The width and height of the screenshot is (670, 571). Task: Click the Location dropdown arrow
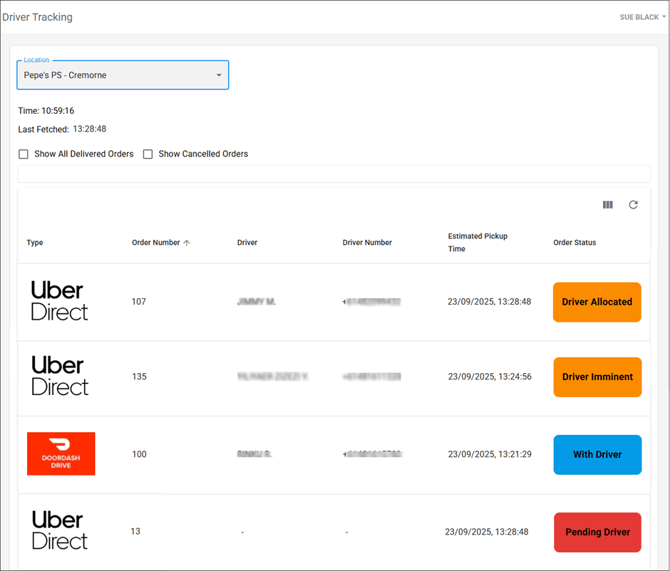tap(219, 75)
